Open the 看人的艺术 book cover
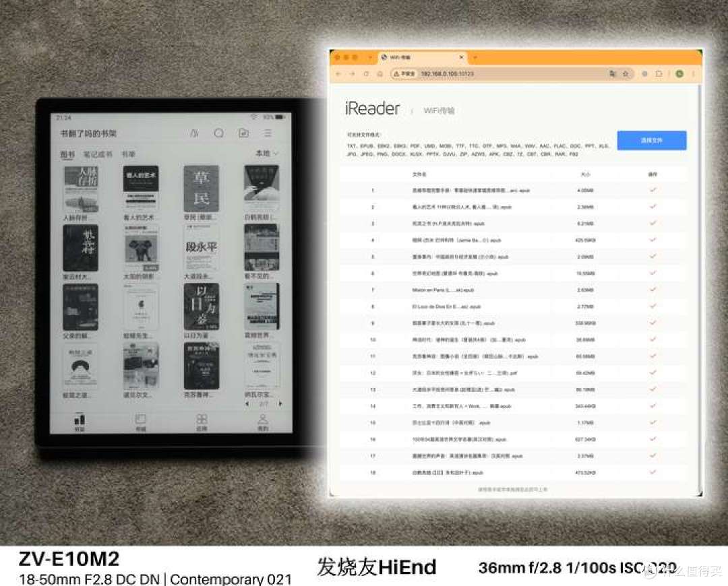Screen dimensions: 728x586 [x=141, y=189]
